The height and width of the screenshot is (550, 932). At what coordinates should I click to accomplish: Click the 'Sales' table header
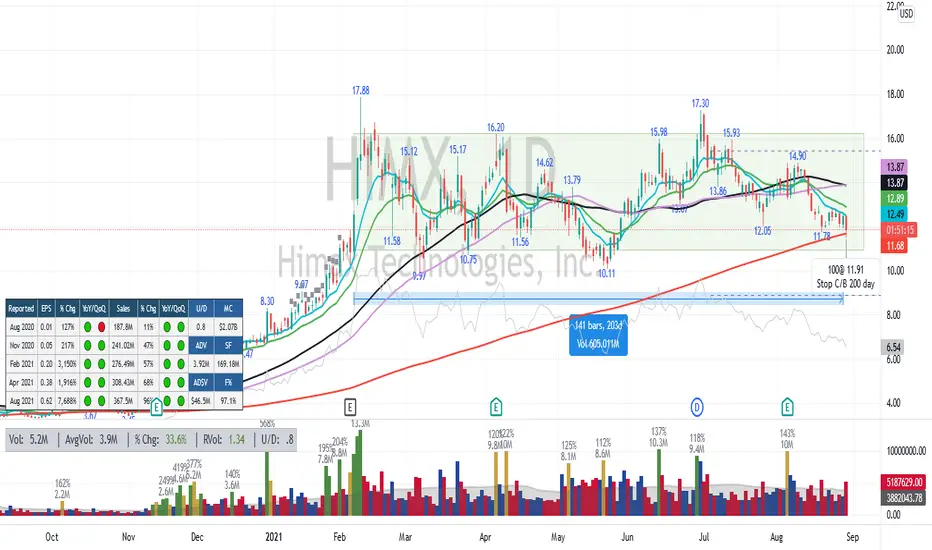123,309
